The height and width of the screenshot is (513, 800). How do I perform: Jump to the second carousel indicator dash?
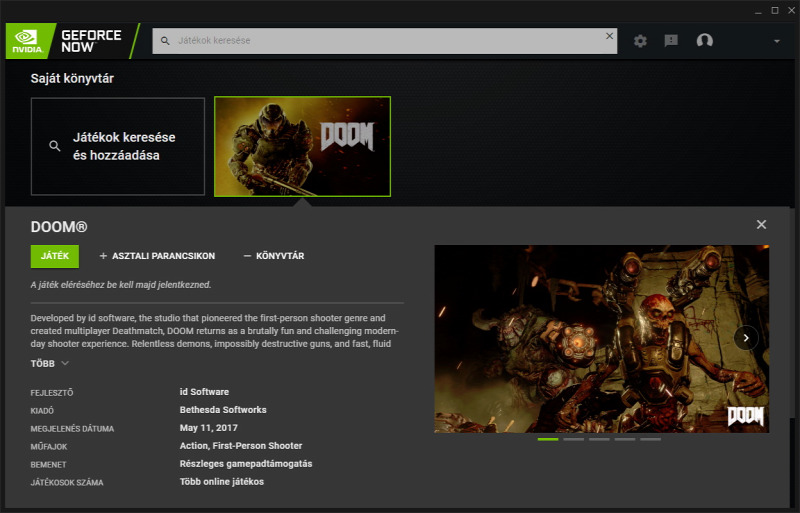point(573,439)
